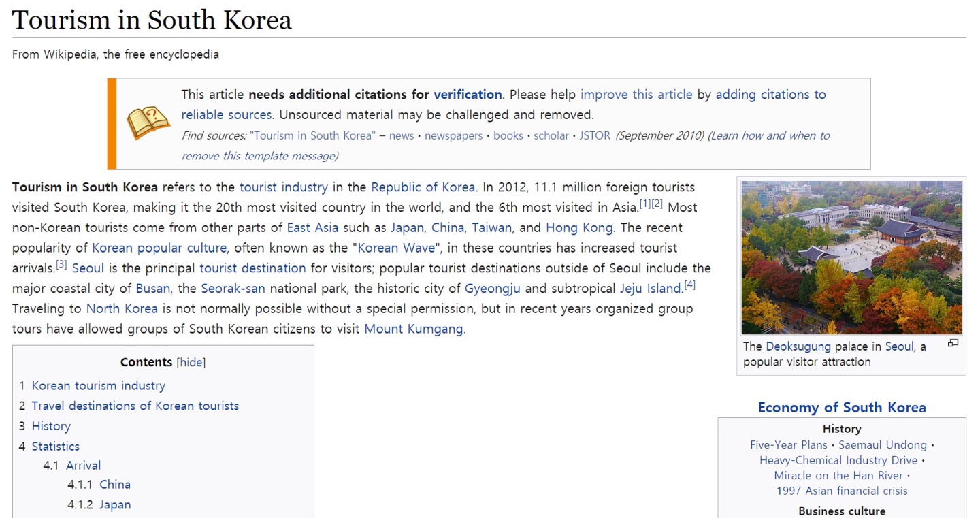Open the 'Jeju Island' link
Viewport: 980px width, 518px height.
pos(651,289)
